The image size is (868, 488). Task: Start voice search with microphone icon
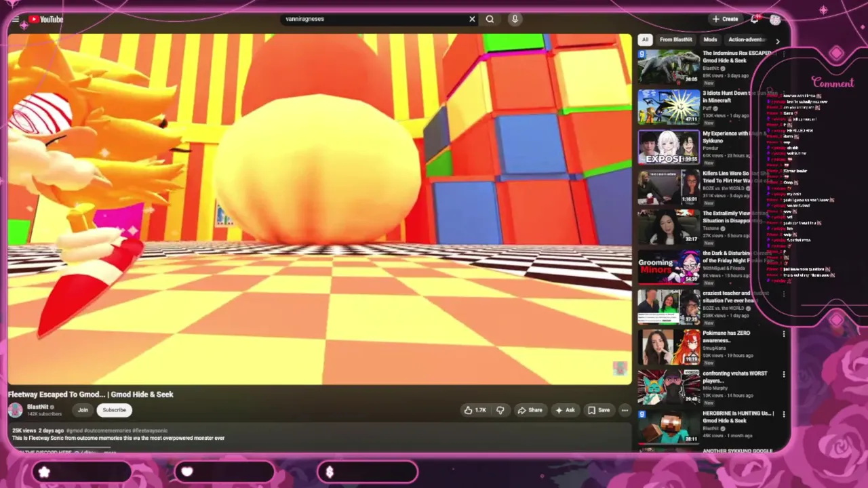tap(515, 19)
